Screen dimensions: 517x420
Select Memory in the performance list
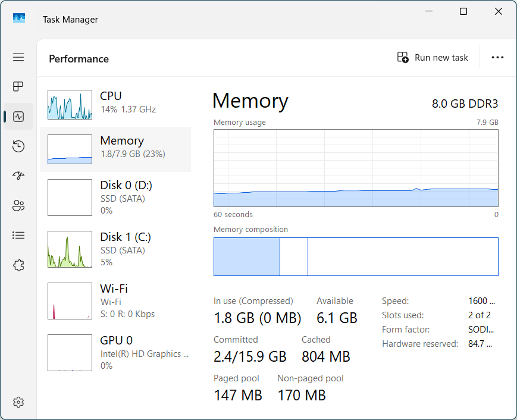tap(115, 149)
